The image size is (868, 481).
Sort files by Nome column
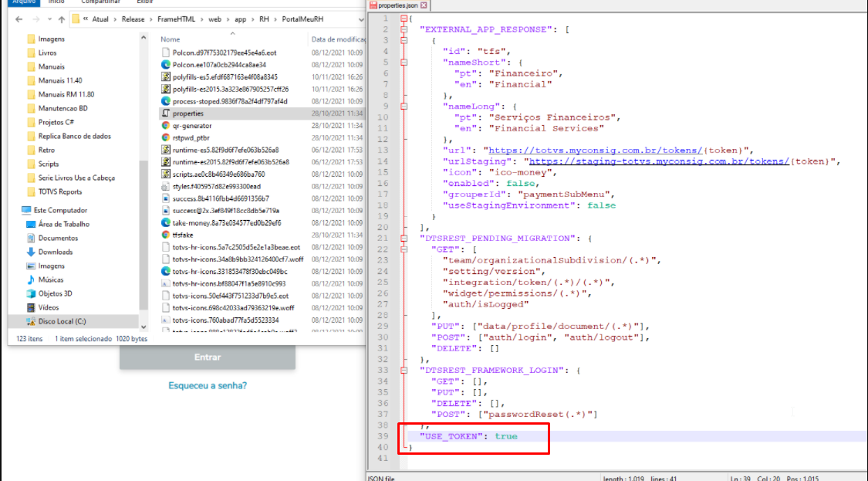(170, 39)
